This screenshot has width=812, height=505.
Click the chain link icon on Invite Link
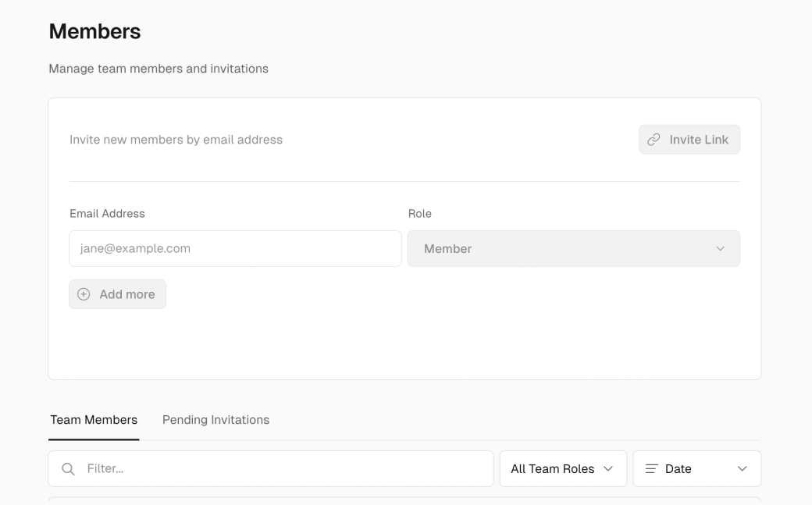point(654,139)
